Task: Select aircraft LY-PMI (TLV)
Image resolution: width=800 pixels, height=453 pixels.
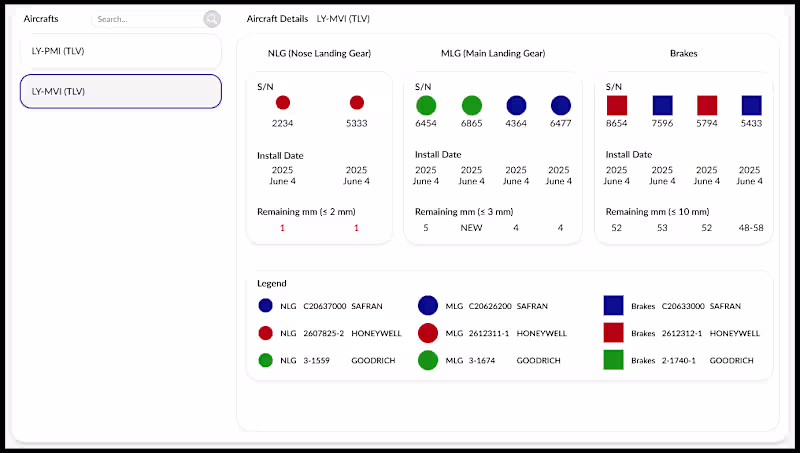Action: [x=121, y=51]
